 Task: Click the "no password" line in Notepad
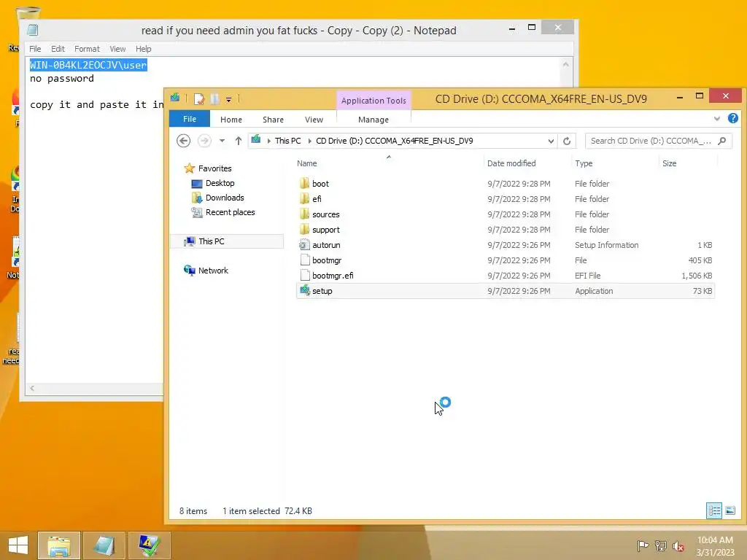pyautogui.click(x=62, y=79)
